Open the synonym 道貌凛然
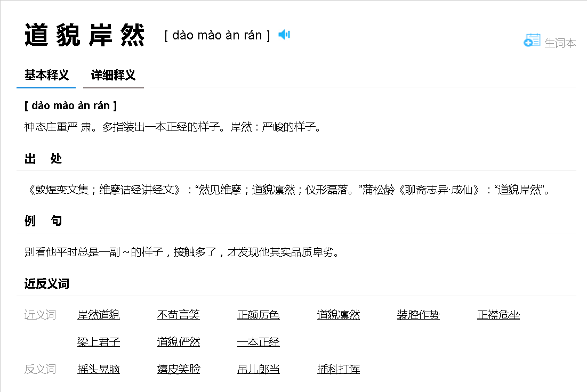The height and width of the screenshot is (392, 587). pyautogui.click(x=338, y=314)
